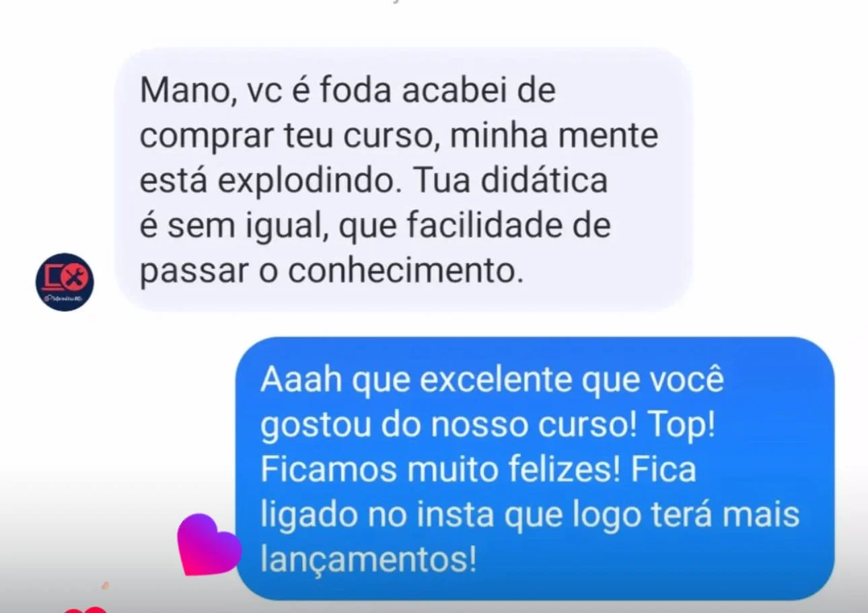Viewport: 868px width, 613px height.
Task: Open the sender's round profile avatar
Action: (x=65, y=282)
